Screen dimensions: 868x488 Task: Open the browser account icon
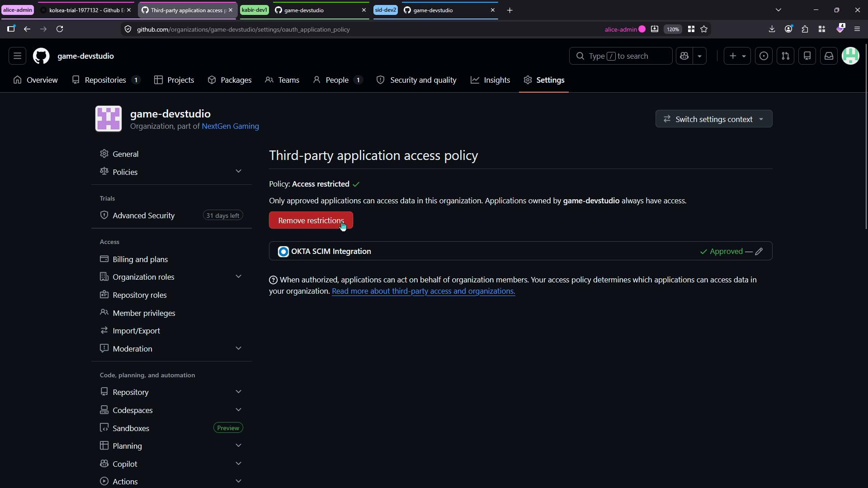pos(788,29)
